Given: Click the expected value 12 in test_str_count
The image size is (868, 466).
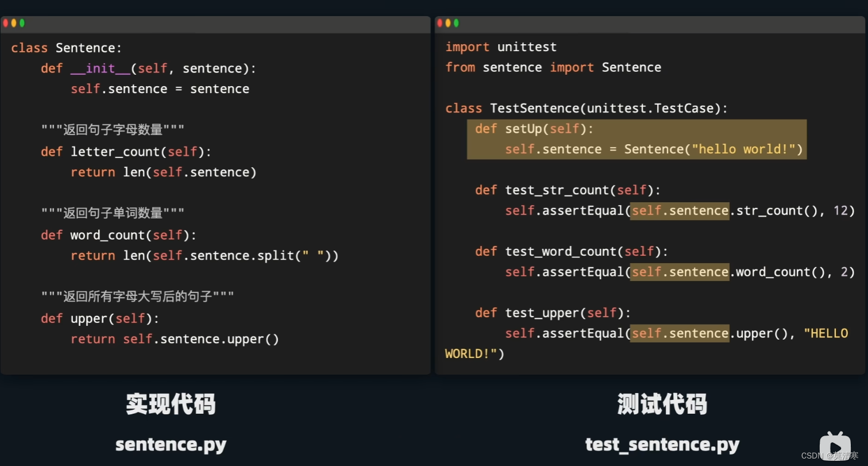Looking at the screenshot, I should point(840,211).
